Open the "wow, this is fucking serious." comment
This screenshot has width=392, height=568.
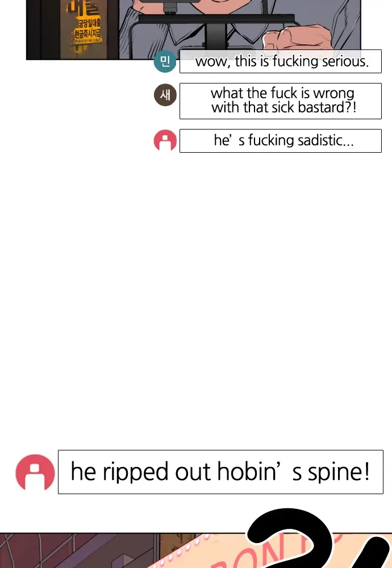pos(281,61)
